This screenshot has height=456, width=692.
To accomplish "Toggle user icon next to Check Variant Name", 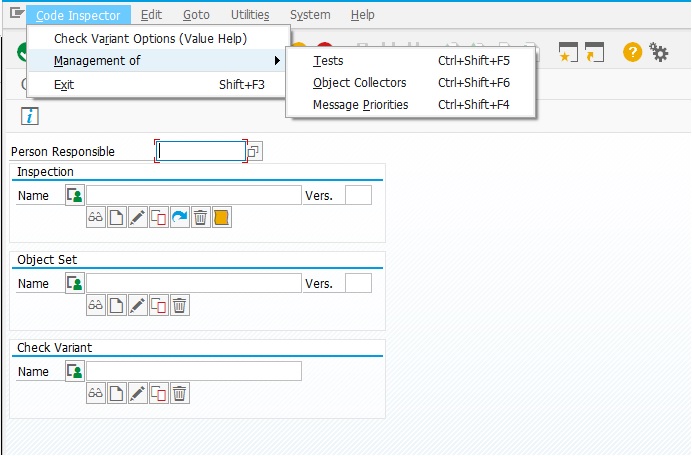I will 75,371.
